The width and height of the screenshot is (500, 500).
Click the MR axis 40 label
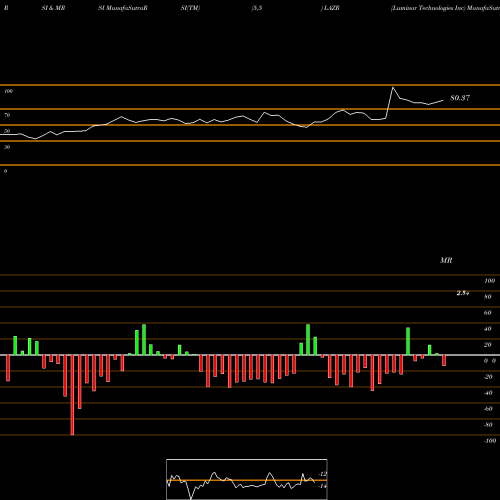coord(488,329)
